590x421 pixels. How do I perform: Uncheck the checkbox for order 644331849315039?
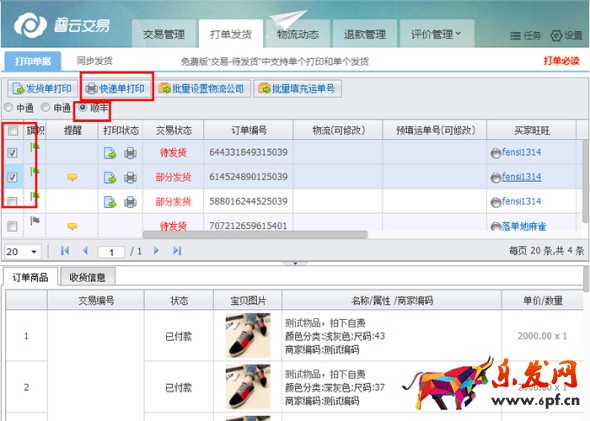(12, 153)
